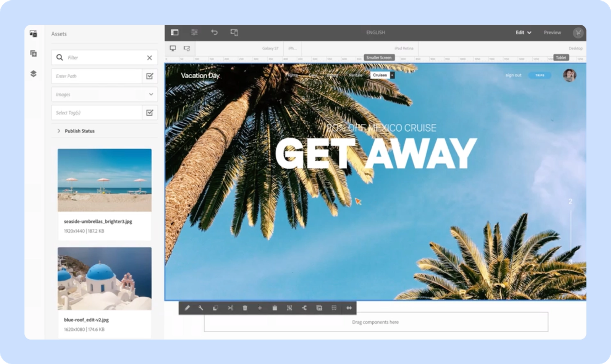Screen dimensions: 611x364
Task: Click the magnifier search icon
Action: [x=60, y=57]
